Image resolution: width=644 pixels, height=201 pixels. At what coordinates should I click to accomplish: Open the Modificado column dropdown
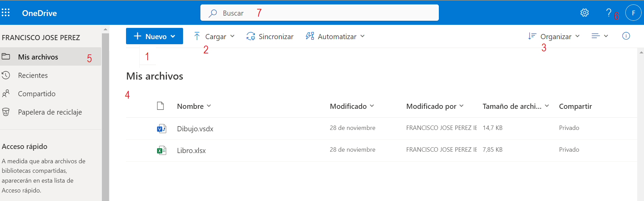pos(352,106)
